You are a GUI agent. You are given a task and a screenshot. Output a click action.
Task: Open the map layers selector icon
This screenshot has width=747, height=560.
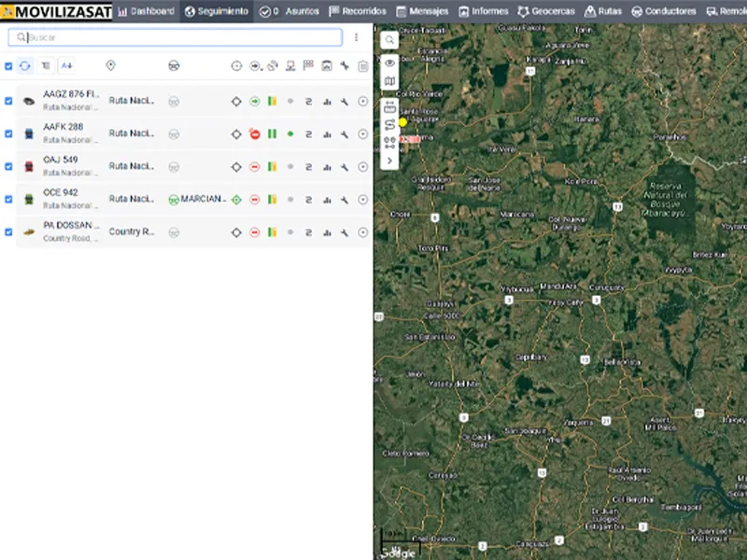[389, 81]
